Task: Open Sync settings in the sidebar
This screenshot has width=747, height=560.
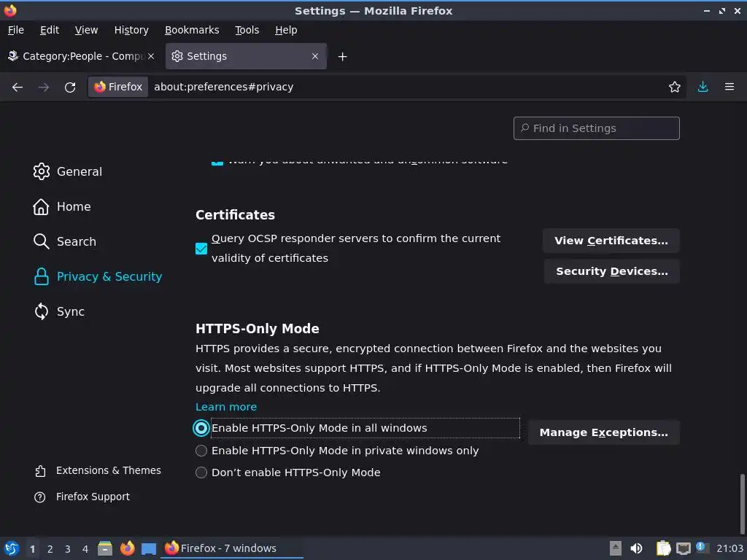Action: 59,311
